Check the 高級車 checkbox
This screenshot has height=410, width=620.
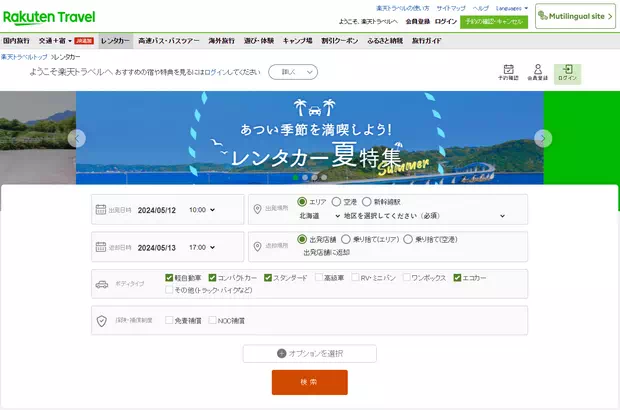(x=319, y=278)
